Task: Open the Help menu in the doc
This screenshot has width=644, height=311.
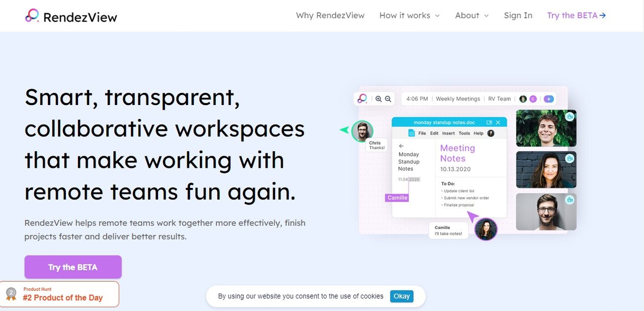Action: pos(478,133)
